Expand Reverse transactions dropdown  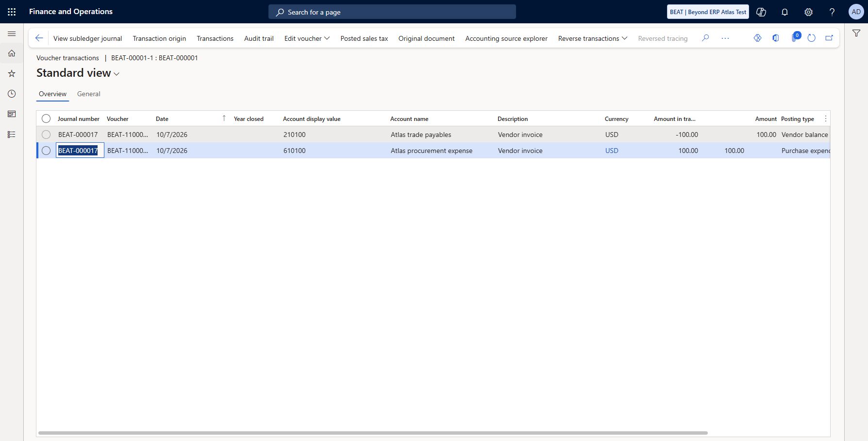pyautogui.click(x=592, y=38)
